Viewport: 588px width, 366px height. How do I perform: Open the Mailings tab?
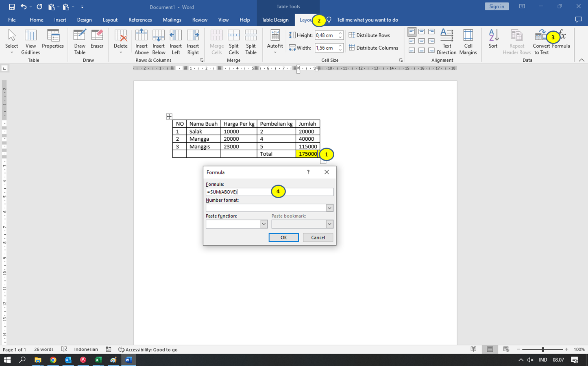172,20
